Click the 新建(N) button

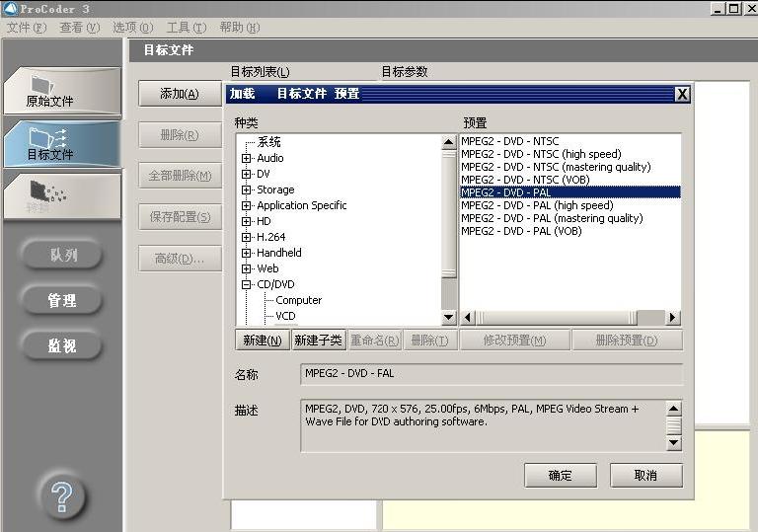(x=263, y=340)
